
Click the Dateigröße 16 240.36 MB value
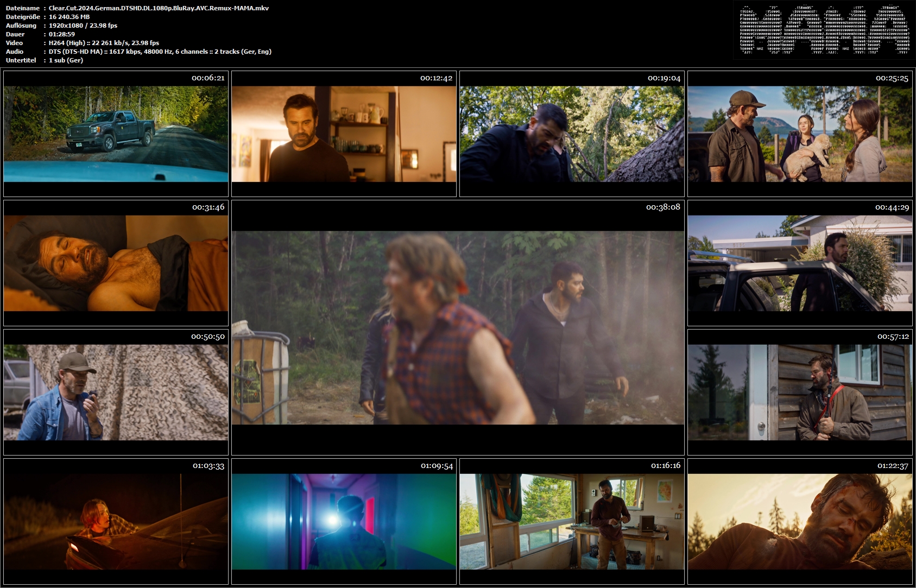[70, 17]
